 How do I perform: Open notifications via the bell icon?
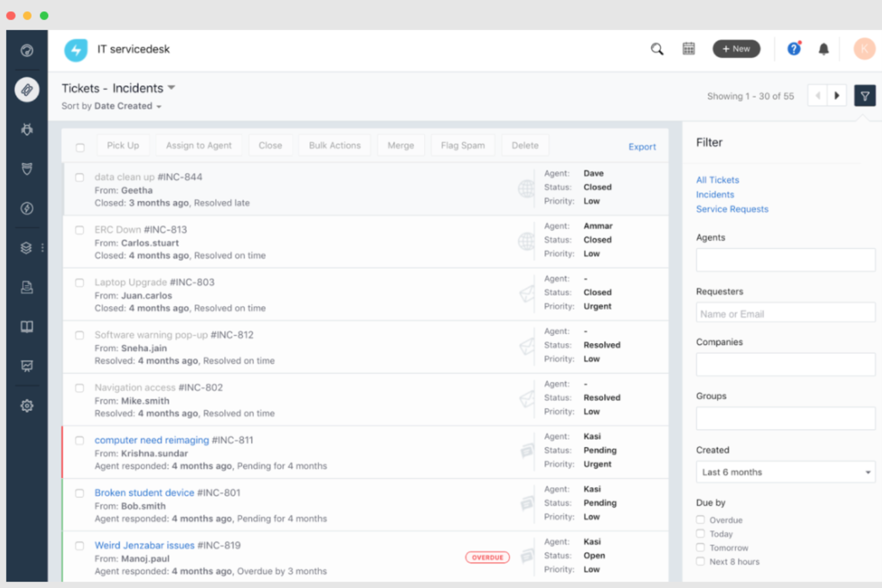click(x=824, y=49)
